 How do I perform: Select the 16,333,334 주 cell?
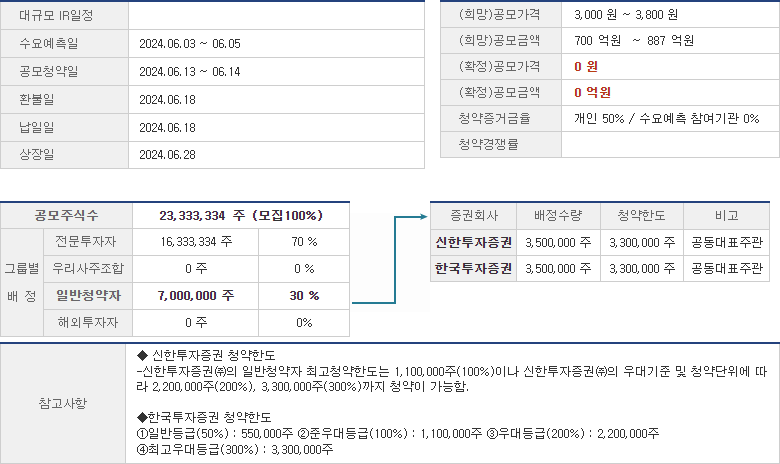(196, 242)
